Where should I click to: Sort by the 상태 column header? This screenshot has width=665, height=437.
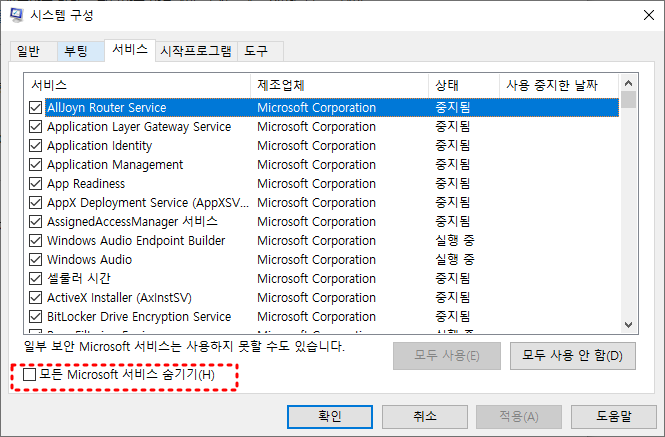pos(464,85)
